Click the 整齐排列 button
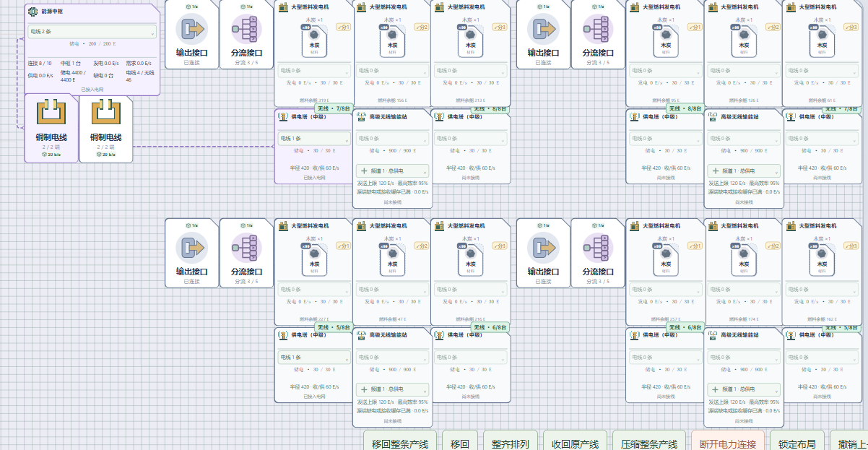Image resolution: width=868 pixels, height=450 pixels. (511, 443)
